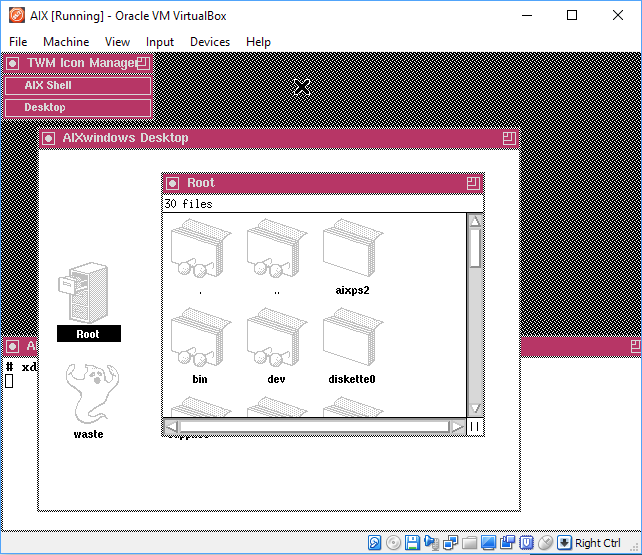Click VirtualBox optical disk status icon
The image size is (642, 555).
393,543
